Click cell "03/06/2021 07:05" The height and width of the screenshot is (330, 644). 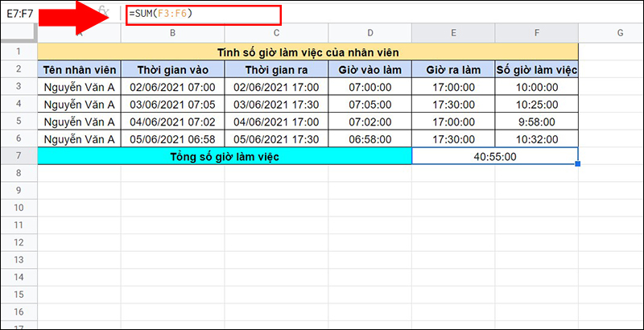point(173,105)
